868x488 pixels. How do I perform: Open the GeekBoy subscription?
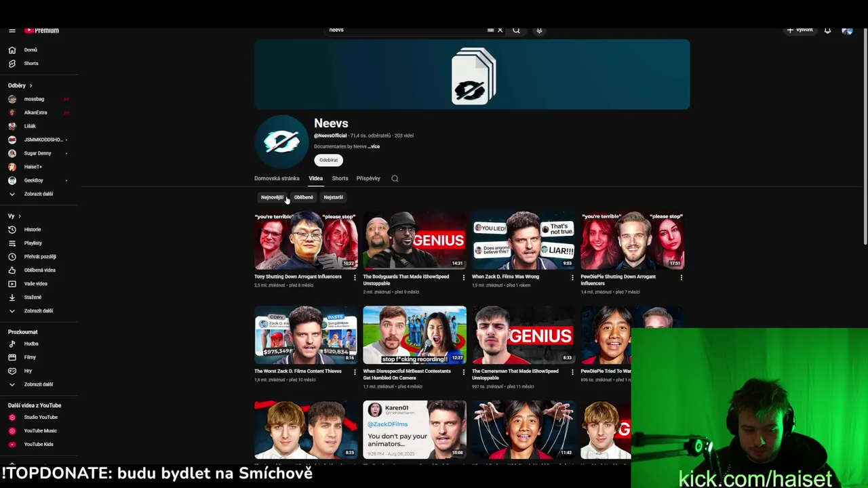point(39,180)
